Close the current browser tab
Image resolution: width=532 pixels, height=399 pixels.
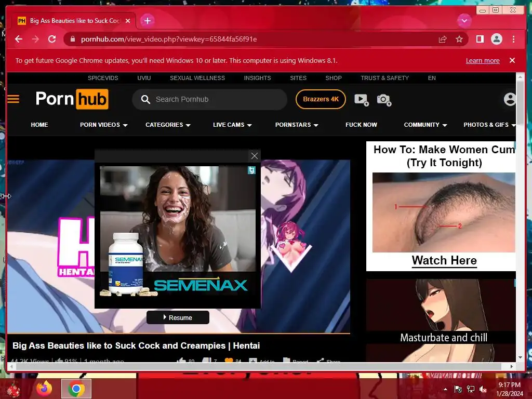point(128,21)
